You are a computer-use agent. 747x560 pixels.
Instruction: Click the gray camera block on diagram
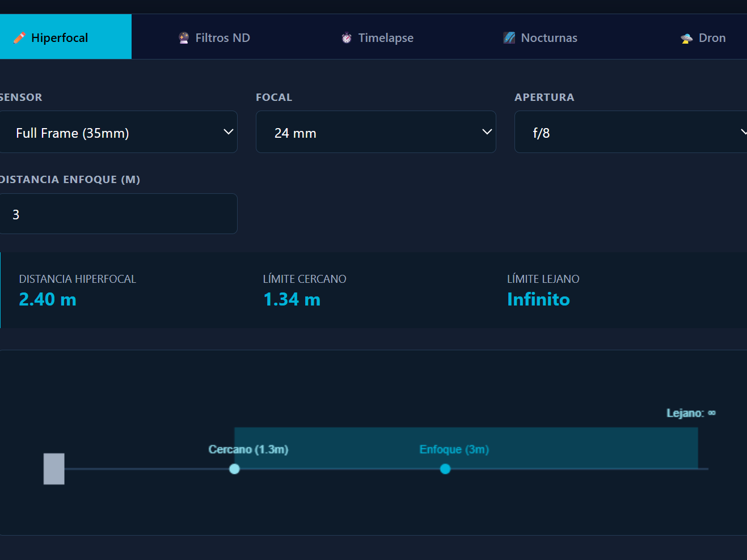point(54,469)
